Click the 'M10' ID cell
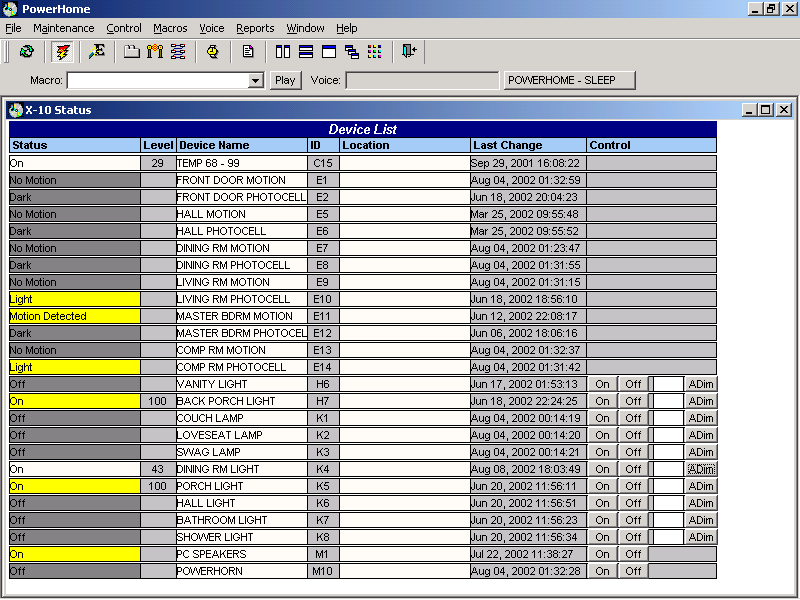Viewport: 800px width, 600px height. (323, 571)
